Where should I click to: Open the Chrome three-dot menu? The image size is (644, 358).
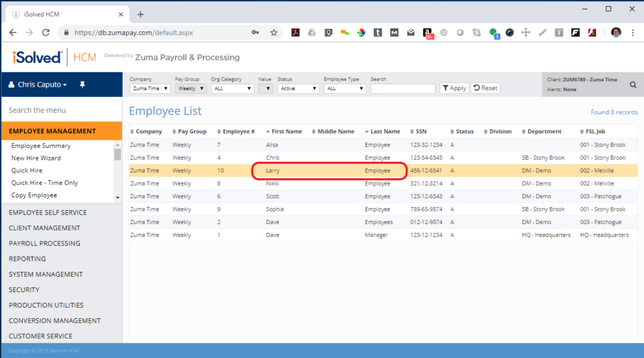(634, 32)
